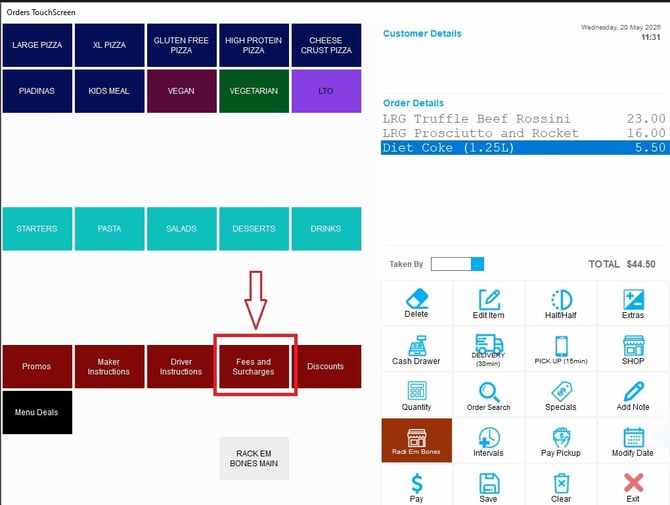This screenshot has height=505, width=670.
Task: Open CHEESE CRUST PIZZA category
Action: pos(326,45)
